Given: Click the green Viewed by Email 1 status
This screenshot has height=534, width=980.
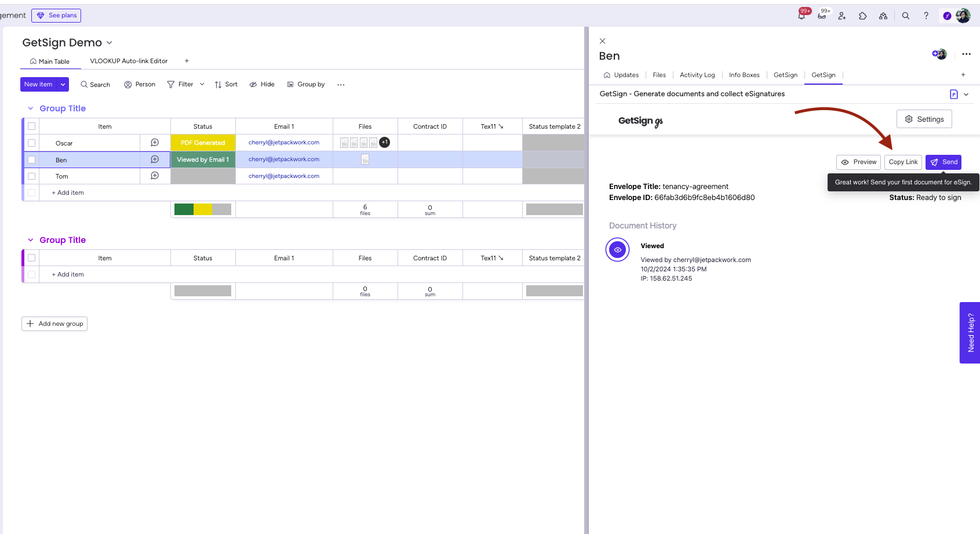Looking at the screenshot, I should 203,159.
